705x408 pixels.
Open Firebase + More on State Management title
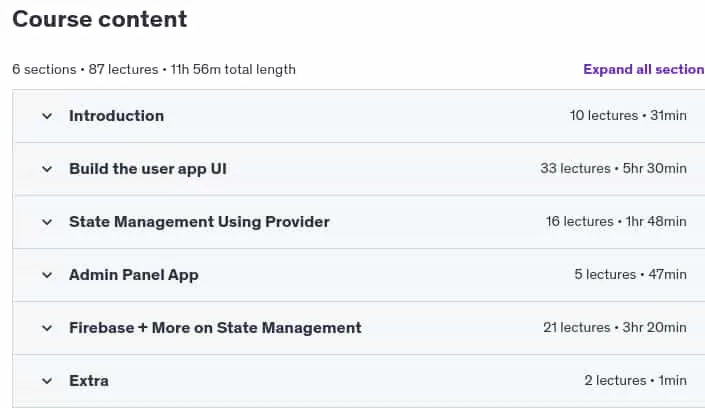[215, 328]
